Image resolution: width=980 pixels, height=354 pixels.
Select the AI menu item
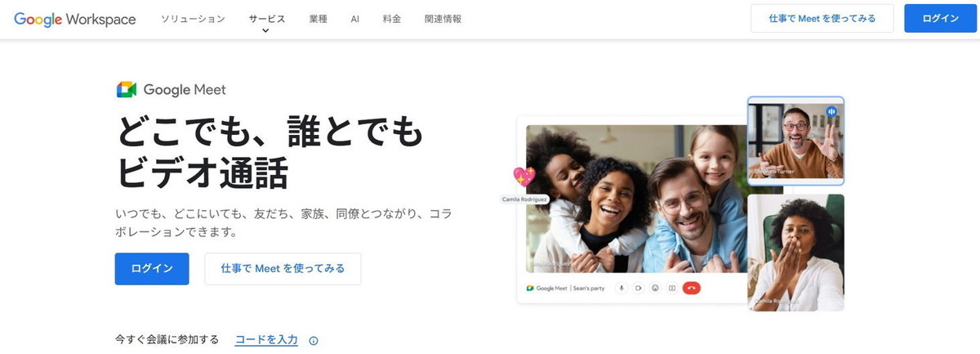(355, 19)
